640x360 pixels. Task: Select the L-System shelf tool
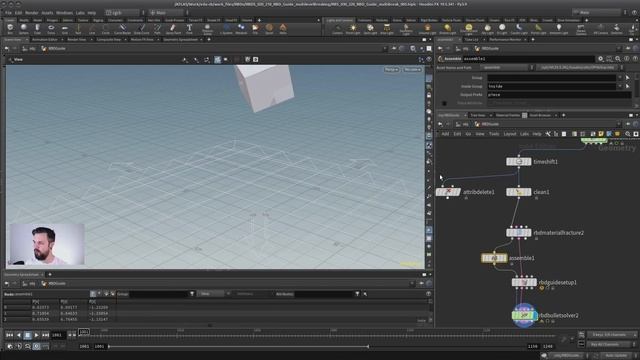[227, 29]
